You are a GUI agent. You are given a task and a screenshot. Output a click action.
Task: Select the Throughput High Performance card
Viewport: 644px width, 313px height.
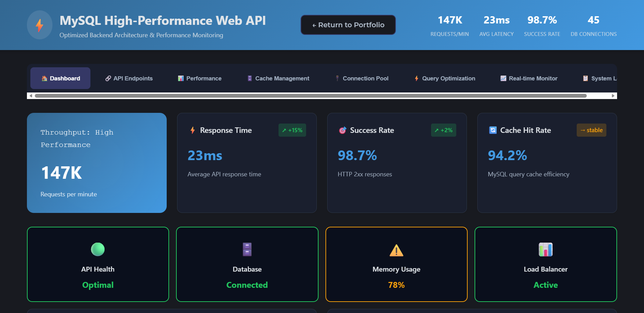(97, 163)
